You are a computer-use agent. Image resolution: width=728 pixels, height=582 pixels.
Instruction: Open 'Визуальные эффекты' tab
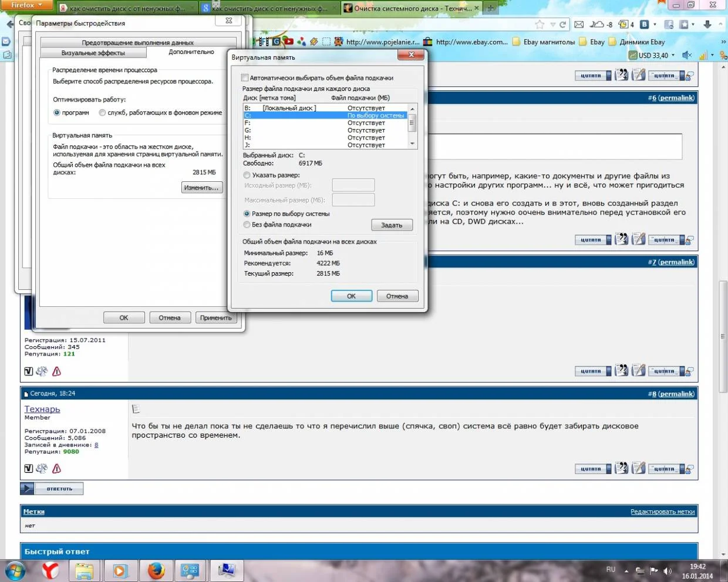tap(93, 53)
